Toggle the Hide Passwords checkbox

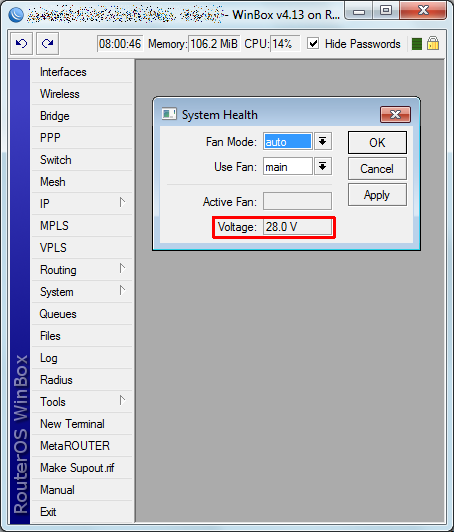coord(313,43)
